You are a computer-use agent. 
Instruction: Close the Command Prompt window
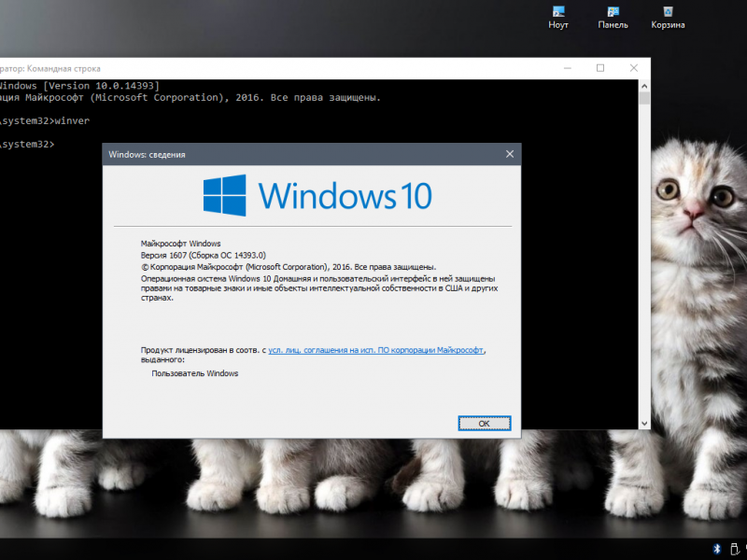(634, 68)
